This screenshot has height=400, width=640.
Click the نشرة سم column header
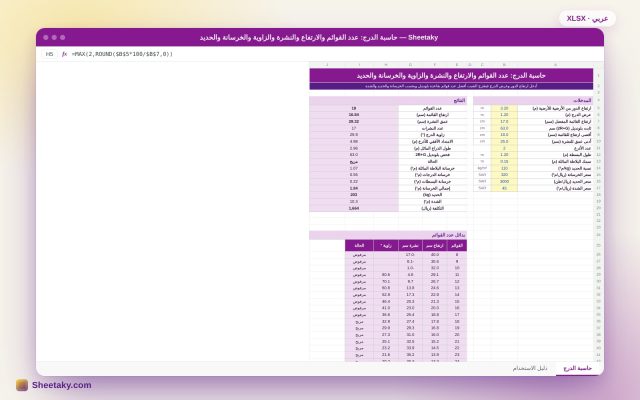410,246
